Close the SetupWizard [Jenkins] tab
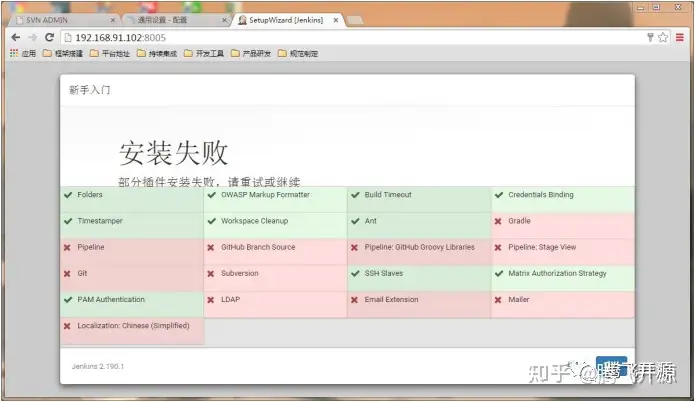Image resolution: width=695 pixels, height=402 pixels. (x=336, y=20)
